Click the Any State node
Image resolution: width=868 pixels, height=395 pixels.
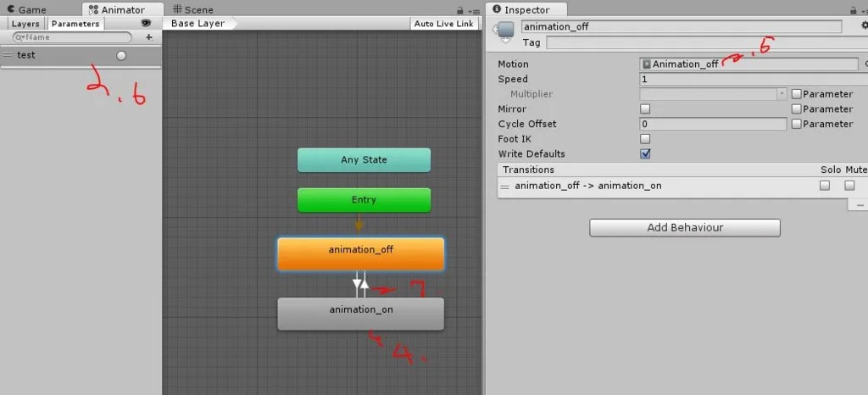click(364, 160)
